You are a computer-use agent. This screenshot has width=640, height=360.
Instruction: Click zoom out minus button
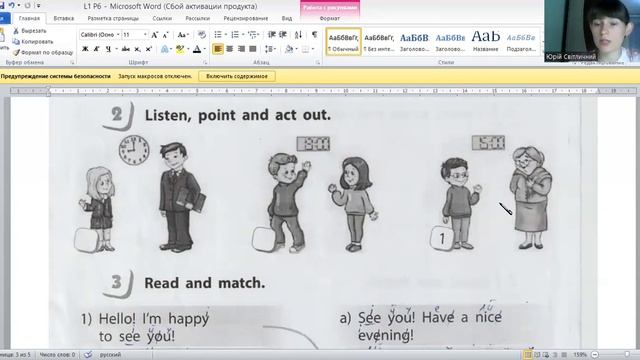click(595, 355)
